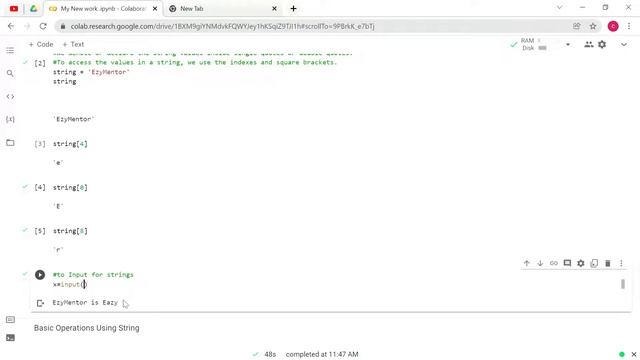Mirror cell in tab icon
The width and height of the screenshot is (640, 360).
click(x=594, y=263)
